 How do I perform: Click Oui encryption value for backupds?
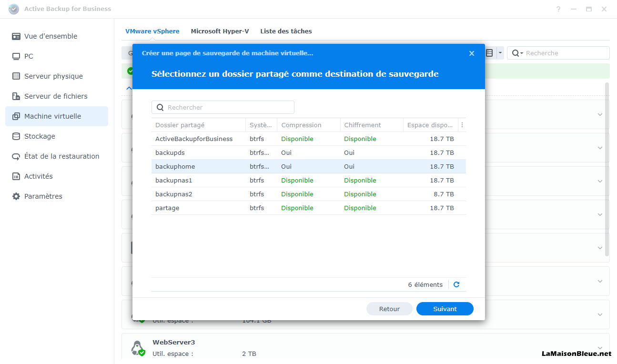click(349, 152)
